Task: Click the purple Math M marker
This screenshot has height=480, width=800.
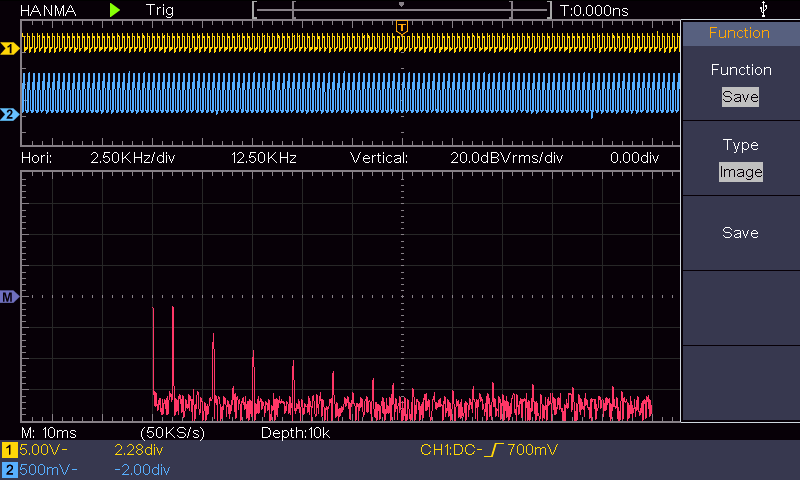Action: click(x=10, y=297)
